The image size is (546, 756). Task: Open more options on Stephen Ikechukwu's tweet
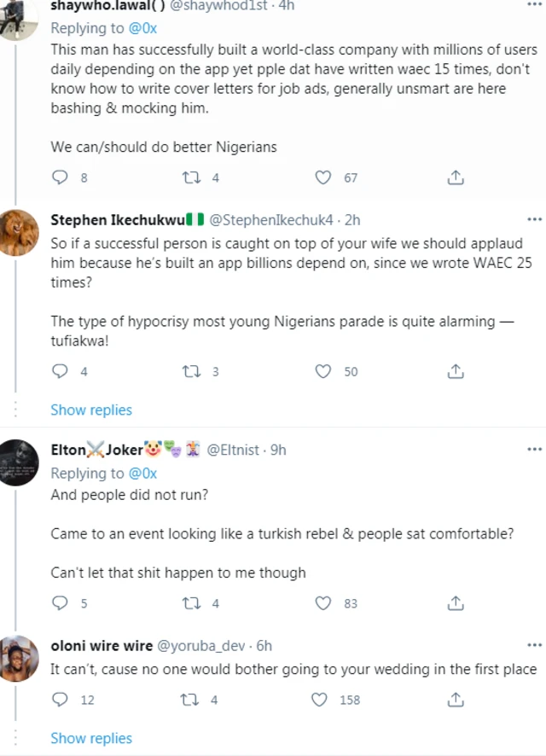[535, 218]
